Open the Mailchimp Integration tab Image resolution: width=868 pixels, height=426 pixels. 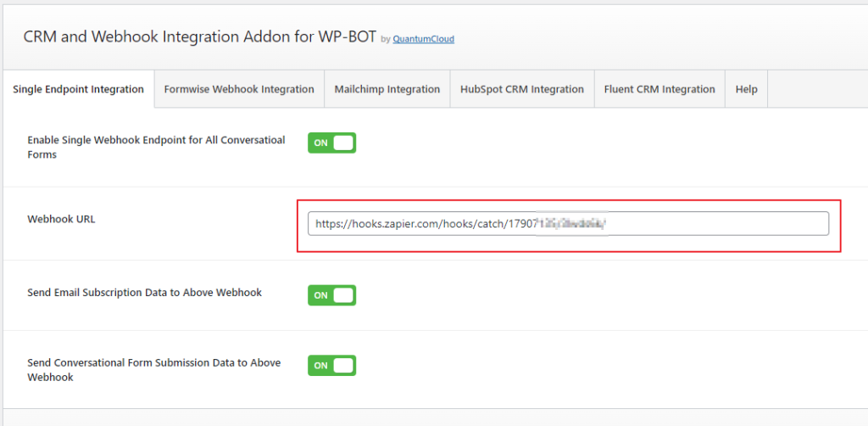click(x=387, y=89)
